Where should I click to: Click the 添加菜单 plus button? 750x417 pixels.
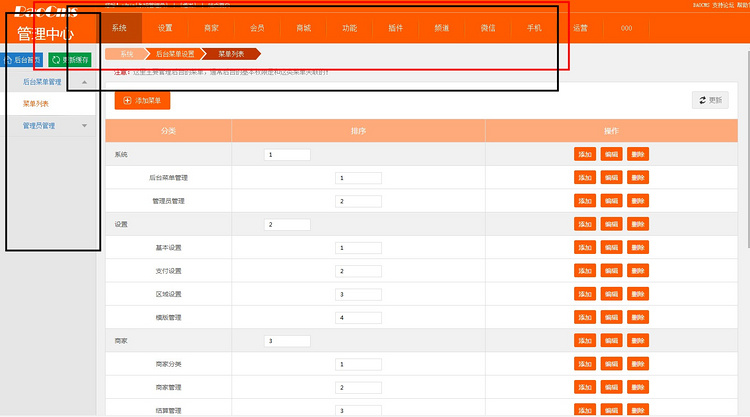tap(142, 100)
